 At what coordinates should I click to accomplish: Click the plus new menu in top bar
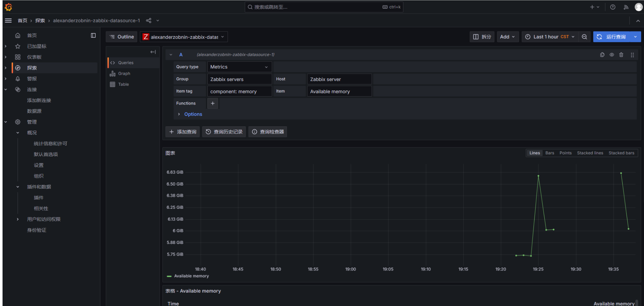click(594, 7)
